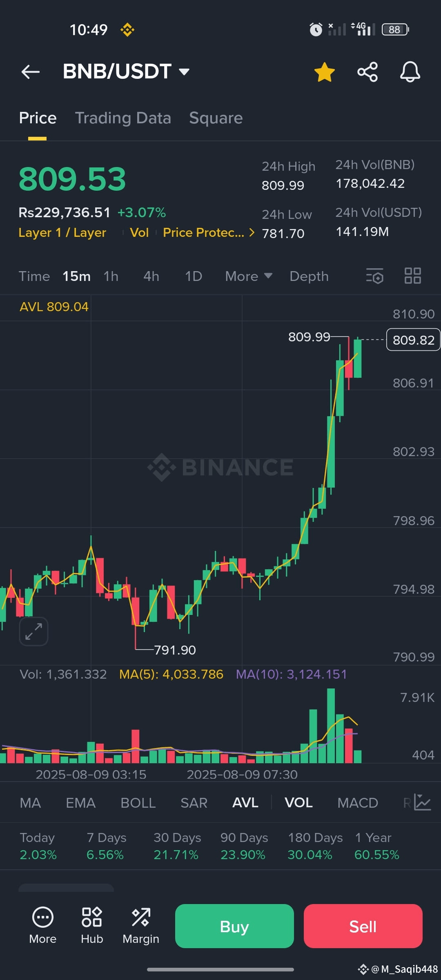Tap the alarm icon in status bar
Image resolution: width=441 pixels, height=980 pixels.
pyautogui.click(x=316, y=29)
